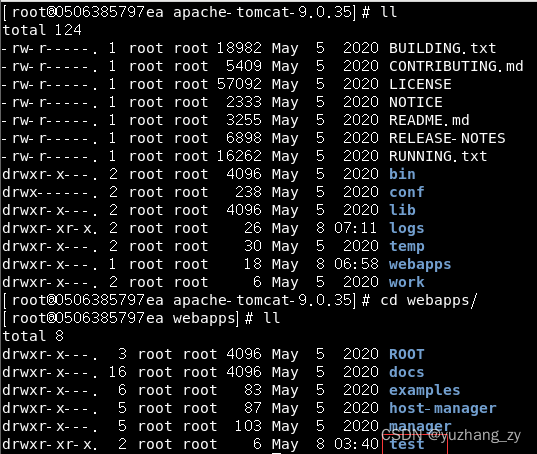Click file size 2333
Image resolution: width=537 pixels, height=454 pixels.
(243, 102)
